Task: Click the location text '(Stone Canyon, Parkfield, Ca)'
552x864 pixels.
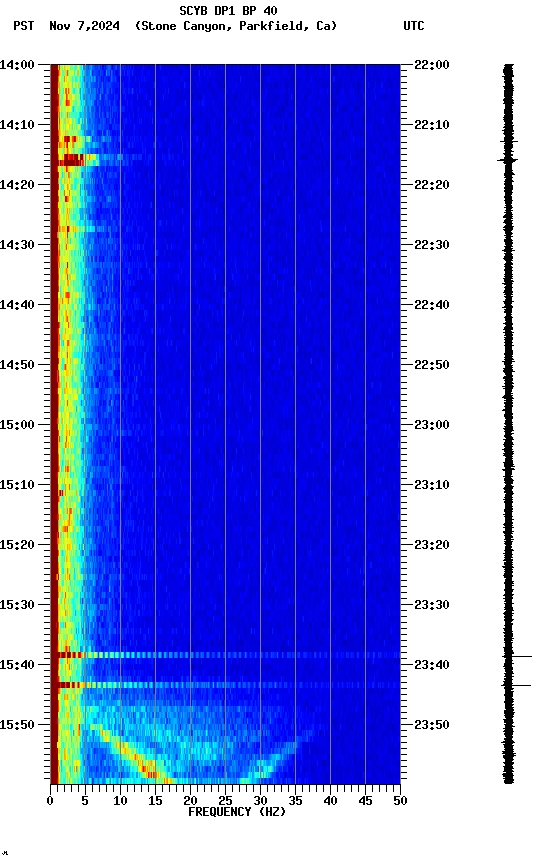Action: tap(236, 26)
